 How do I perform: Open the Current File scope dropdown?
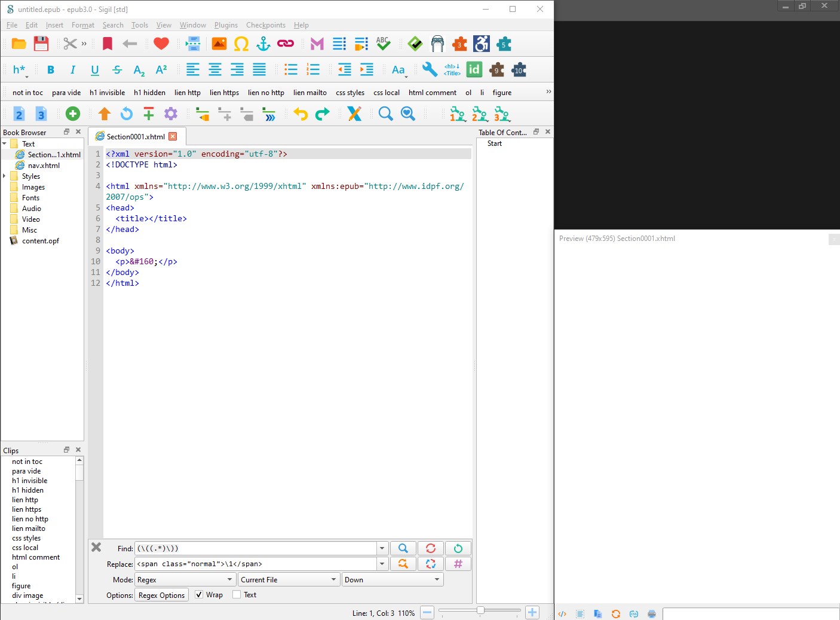pos(289,580)
